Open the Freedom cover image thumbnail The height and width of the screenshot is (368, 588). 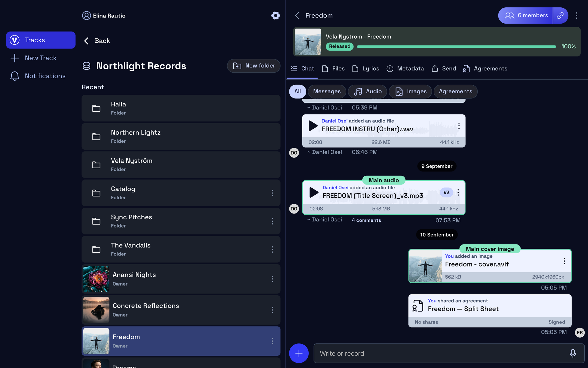click(x=425, y=266)
